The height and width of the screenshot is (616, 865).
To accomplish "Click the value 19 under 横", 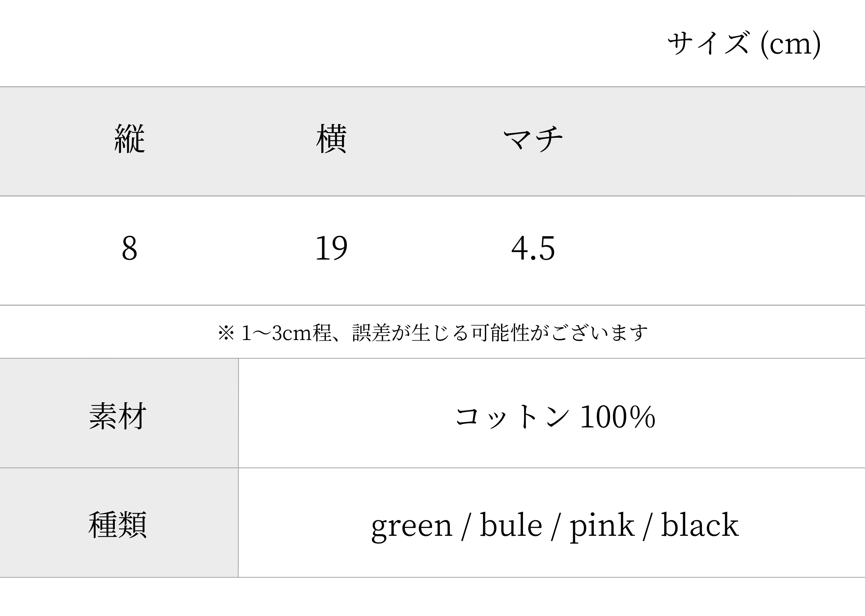I will (x=331, y=248).
